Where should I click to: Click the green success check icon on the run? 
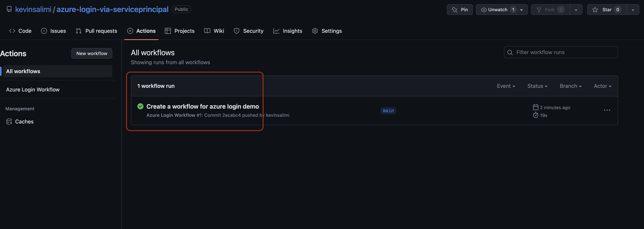click(x=140, y=106)
